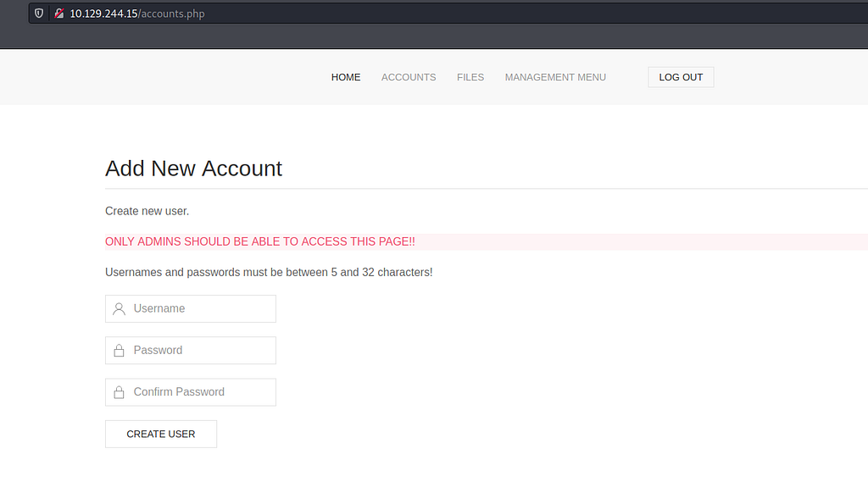Open the ACCOUNTS navigation link
Viewport: 868px width, 493px height.
pyautogui.click(x=409, y=77)
